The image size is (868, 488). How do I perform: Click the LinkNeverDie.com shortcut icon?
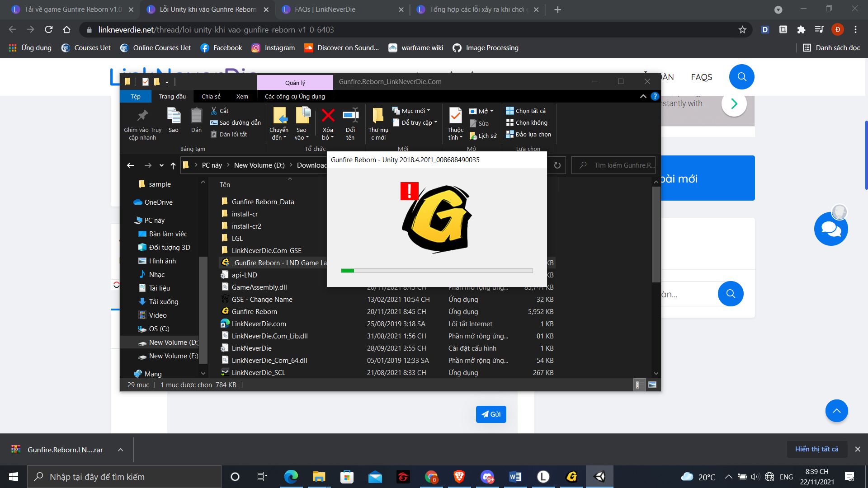coord(259,324)
